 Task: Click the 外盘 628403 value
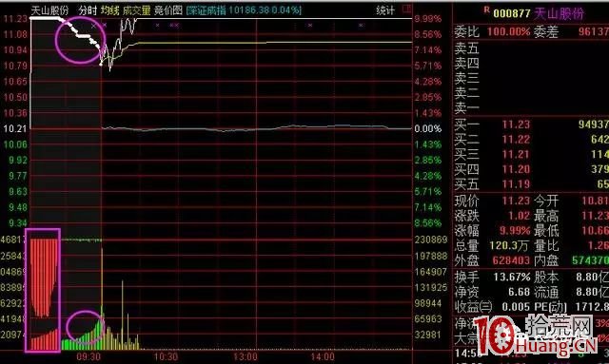click(511, 260)
